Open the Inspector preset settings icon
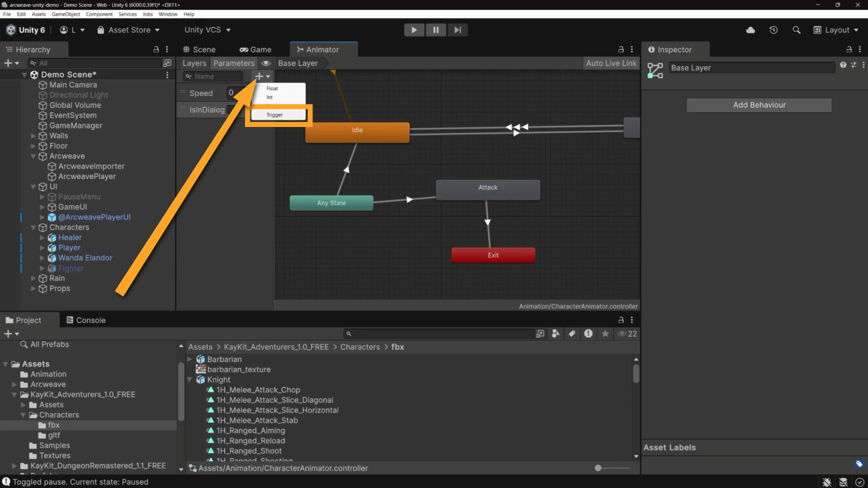 coord(854,65)
